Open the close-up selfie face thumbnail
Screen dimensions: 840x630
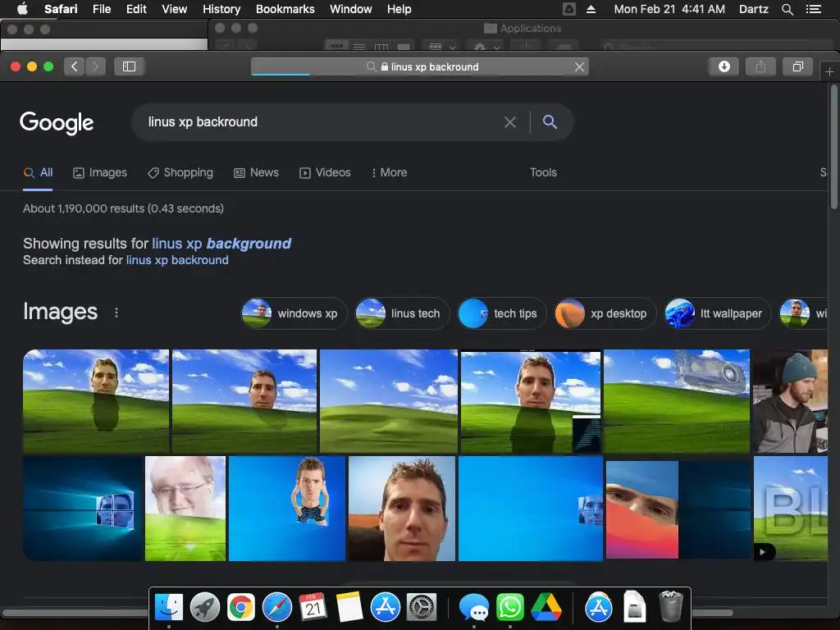[402, 509]
